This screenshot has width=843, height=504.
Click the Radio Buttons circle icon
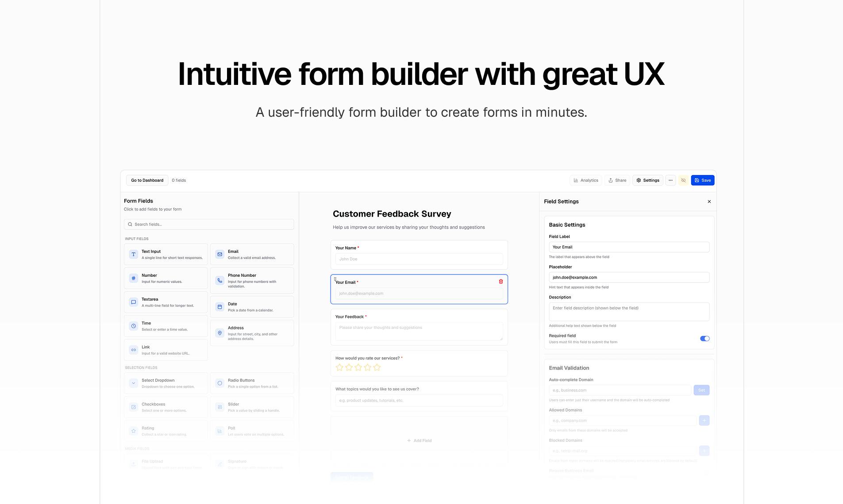click(219, 383)
